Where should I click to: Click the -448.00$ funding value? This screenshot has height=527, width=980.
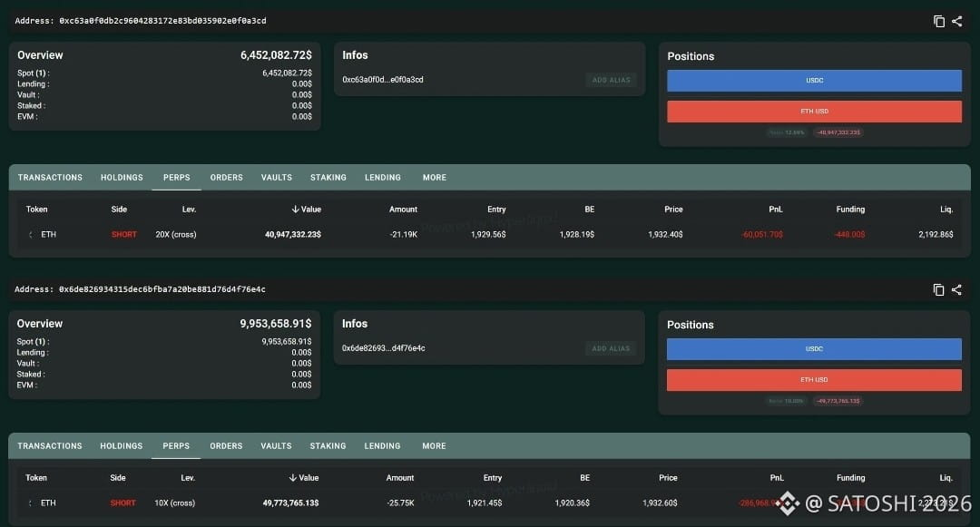coord(849,235)
